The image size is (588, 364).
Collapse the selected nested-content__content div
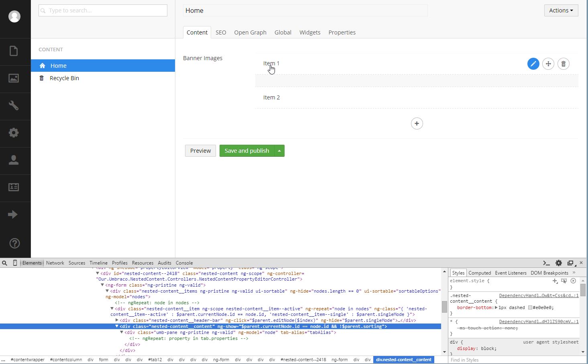pyautogui.click(x=117, y=326)
